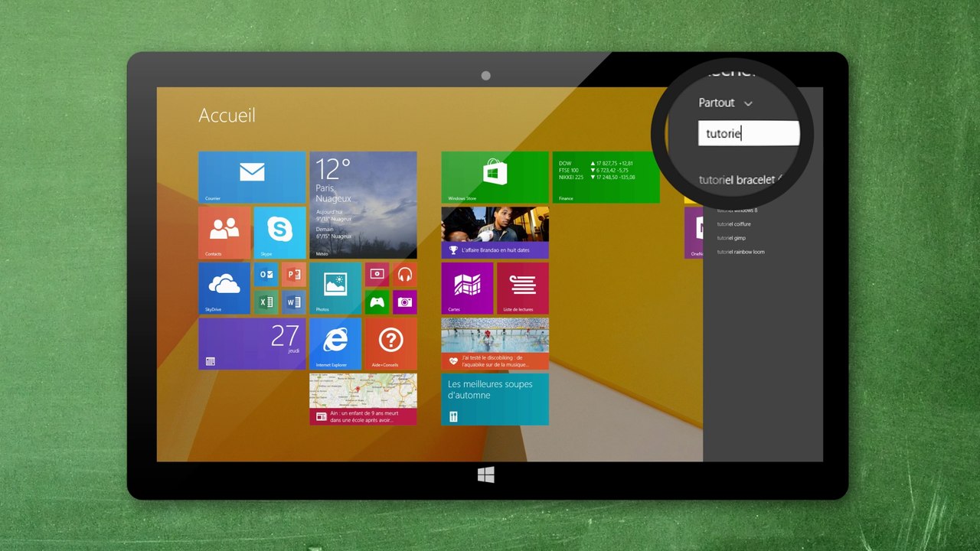
Task: Open the food tile Les meilleures soupes d'automne
Action: [495, 399]
